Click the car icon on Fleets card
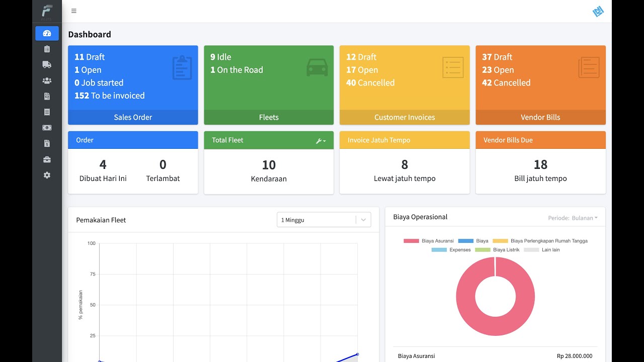The height and width of the screenshot is (362, 644). (317, 67)
